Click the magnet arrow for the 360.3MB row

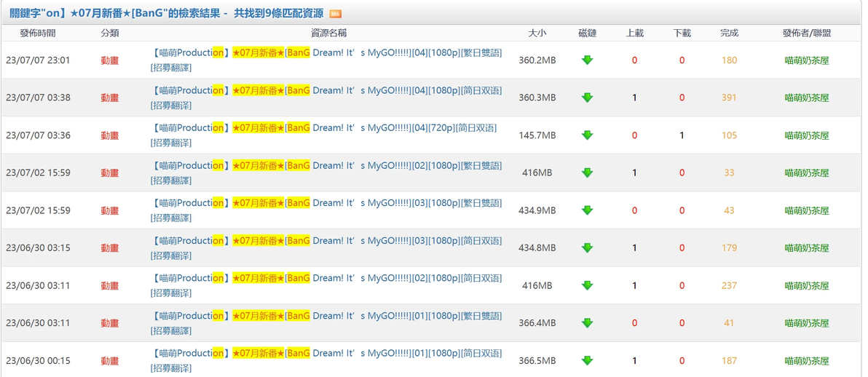click(588, 98)
